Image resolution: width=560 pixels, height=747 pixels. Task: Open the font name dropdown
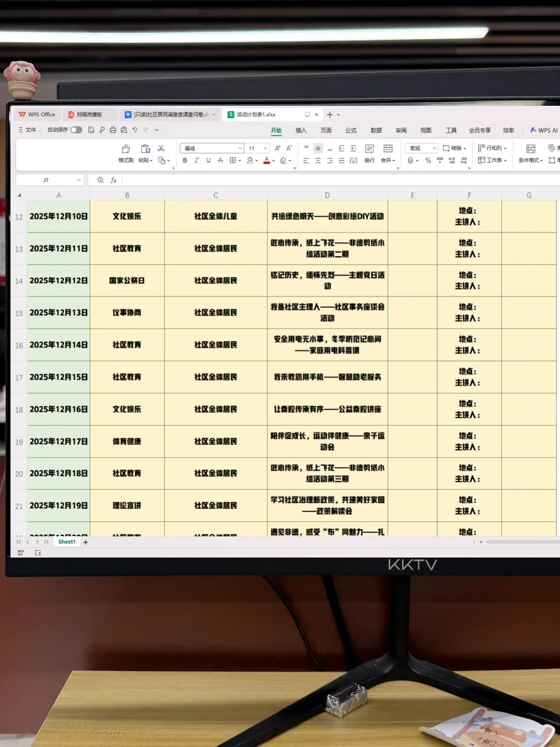point(240,148)
